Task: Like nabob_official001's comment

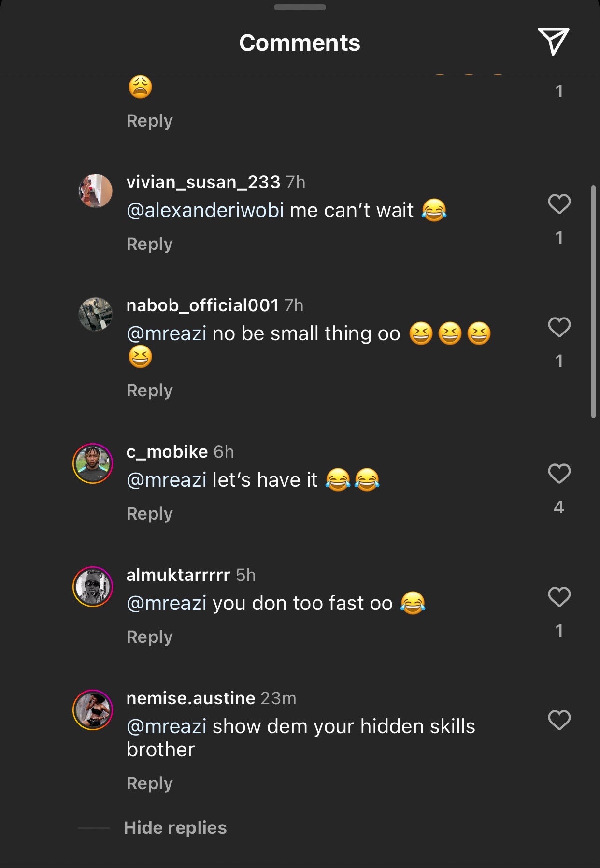Action: click(559, 327)
